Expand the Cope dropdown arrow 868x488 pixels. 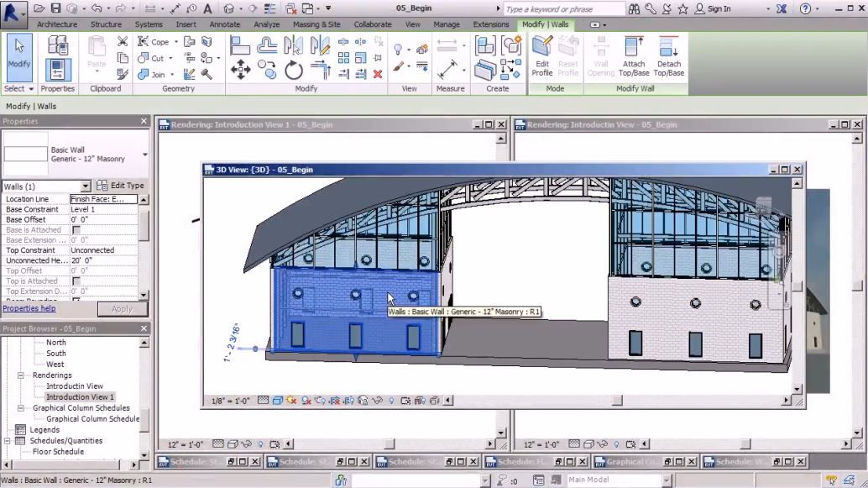click(x=175, y=42)
